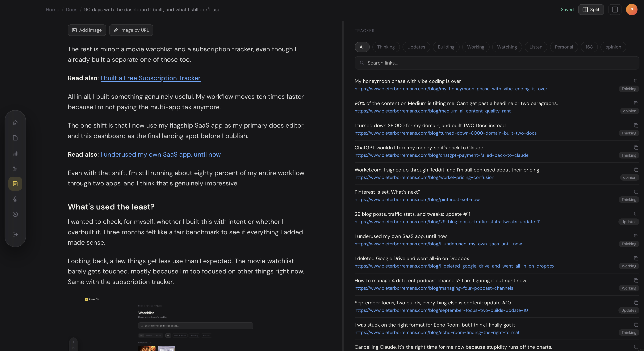This screenshot has width=644, height=351.
Task: Filter tracker by Building
Action: [x=446, y=47]
